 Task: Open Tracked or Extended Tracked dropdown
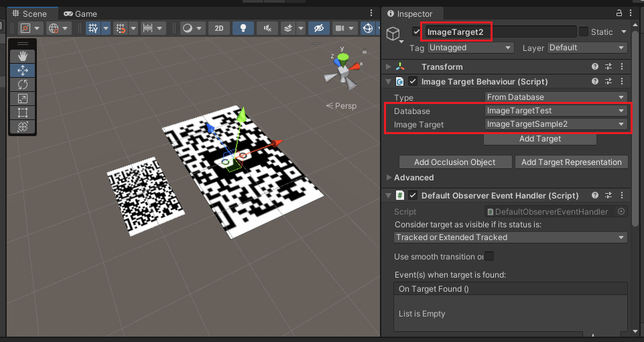click(x=511, y=237)
